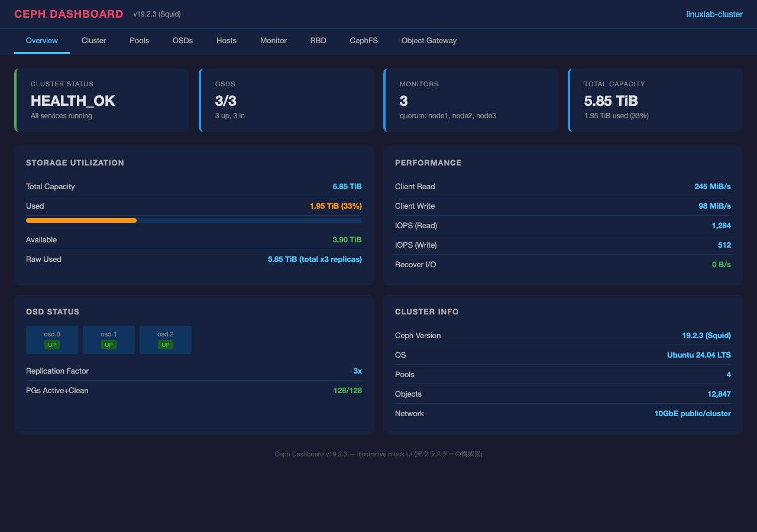
Task: Click the osd.2 status tile
Action: pyautogui.click(x=166, y=340)
